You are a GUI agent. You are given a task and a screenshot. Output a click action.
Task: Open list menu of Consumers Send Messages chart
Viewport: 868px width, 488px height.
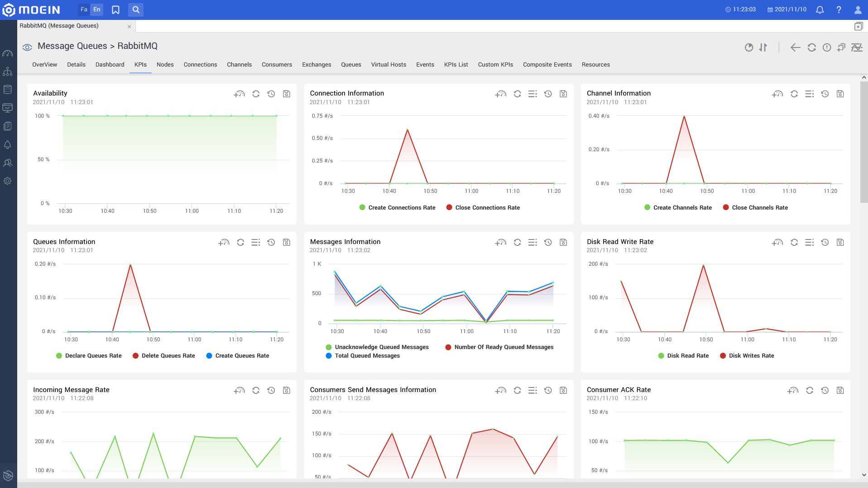(x=532, y=390)
